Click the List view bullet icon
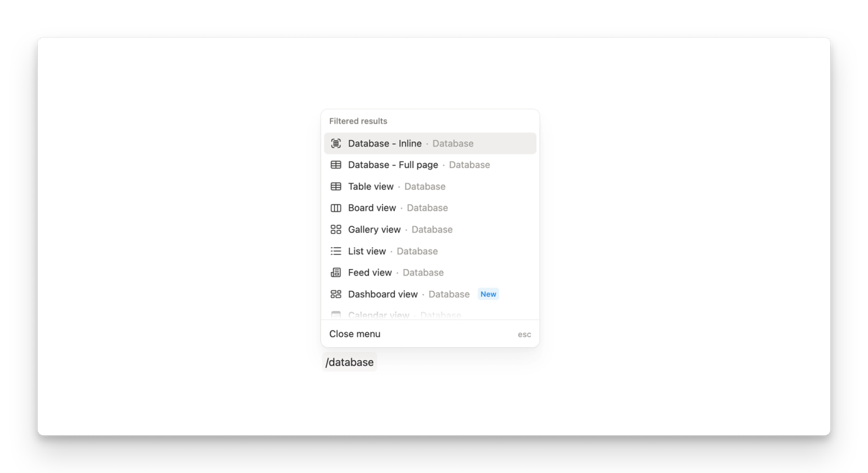This screenshot has width=868, height=473. (x=336, y=251)
